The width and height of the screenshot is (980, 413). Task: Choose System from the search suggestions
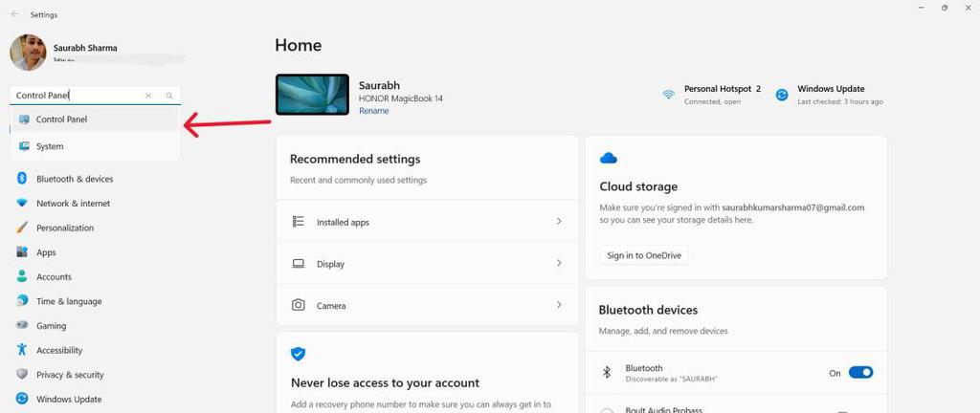coord(50,146)
